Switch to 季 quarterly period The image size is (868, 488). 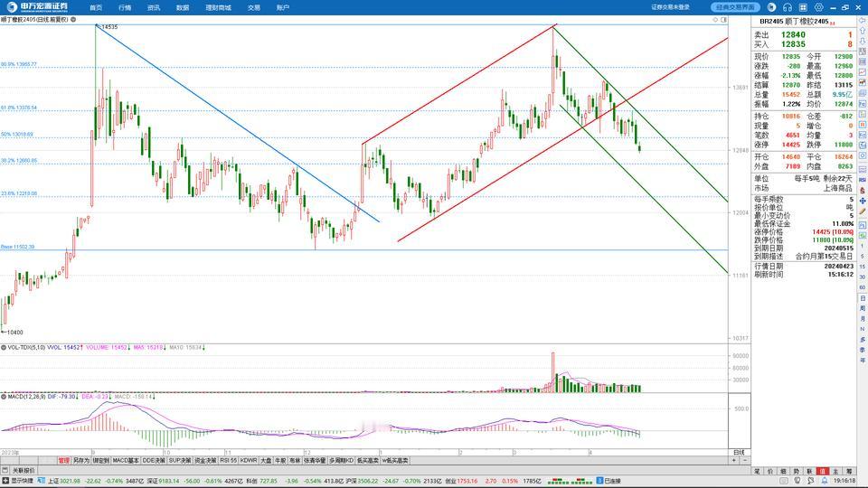[863, 350]
